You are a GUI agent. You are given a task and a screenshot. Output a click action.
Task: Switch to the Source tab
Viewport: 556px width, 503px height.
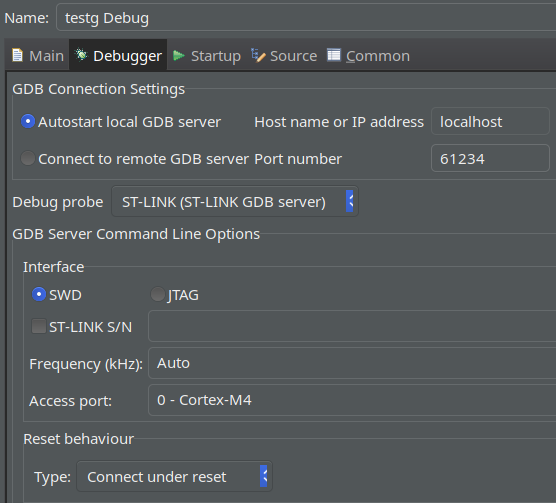coord(284,56)
